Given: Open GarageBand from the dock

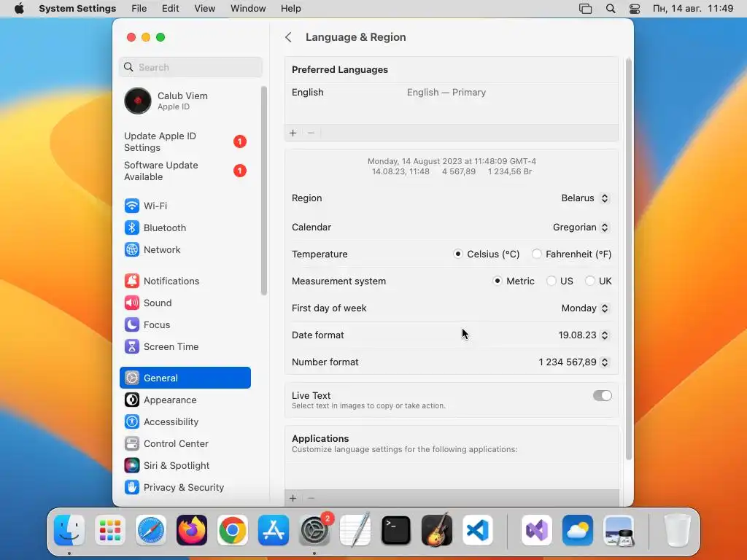Looking at the screenshot, I should [437, 530].
